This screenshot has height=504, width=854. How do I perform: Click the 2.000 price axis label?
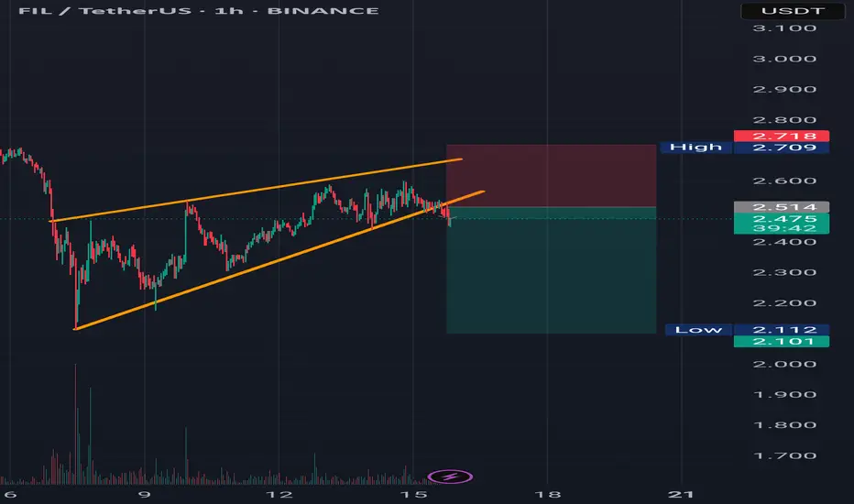(784, 364)
